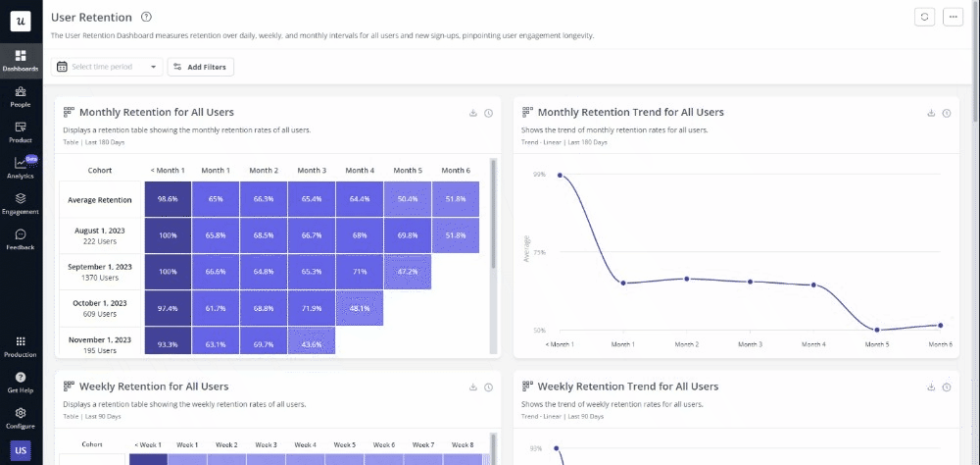Open the Production environment switcher
The image size is (980, 465).
point(20,345)
